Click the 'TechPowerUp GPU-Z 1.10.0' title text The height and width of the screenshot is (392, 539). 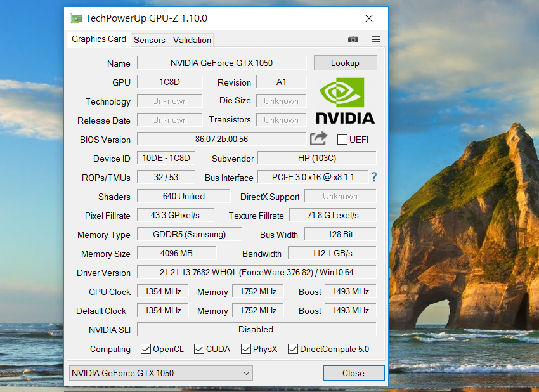coord(146,18)
